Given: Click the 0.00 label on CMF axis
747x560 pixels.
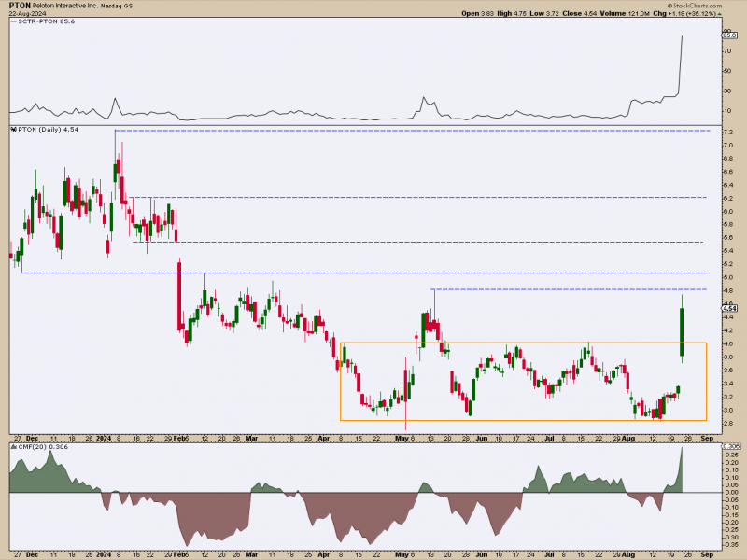Looking at the screenshot, I should coord(730,493).
